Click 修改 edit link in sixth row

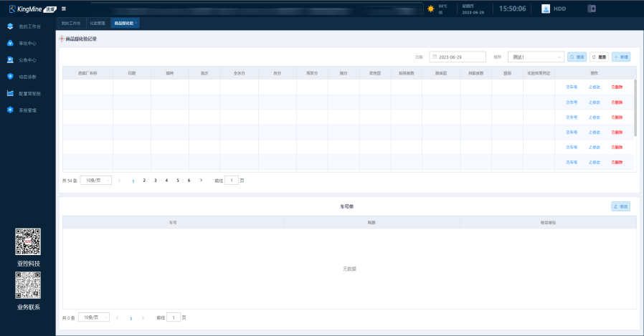[x=595, y=162]
